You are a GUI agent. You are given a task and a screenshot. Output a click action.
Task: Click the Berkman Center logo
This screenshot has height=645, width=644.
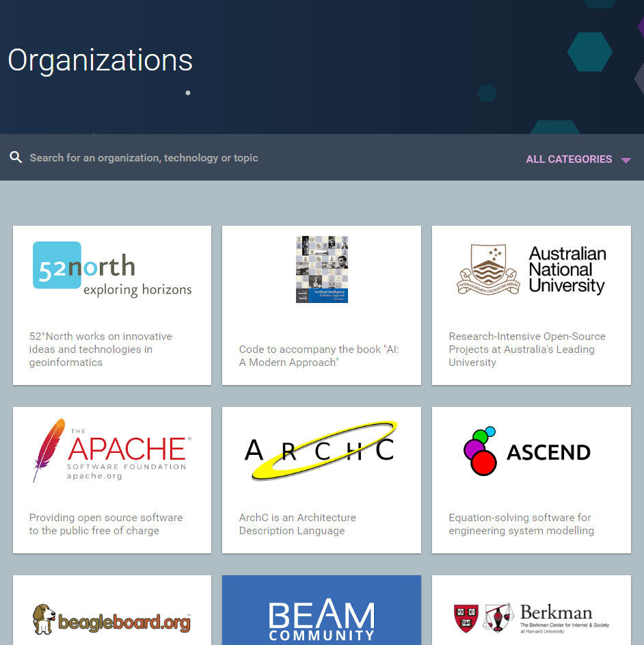pyautogui.click(x=531, y=618)
